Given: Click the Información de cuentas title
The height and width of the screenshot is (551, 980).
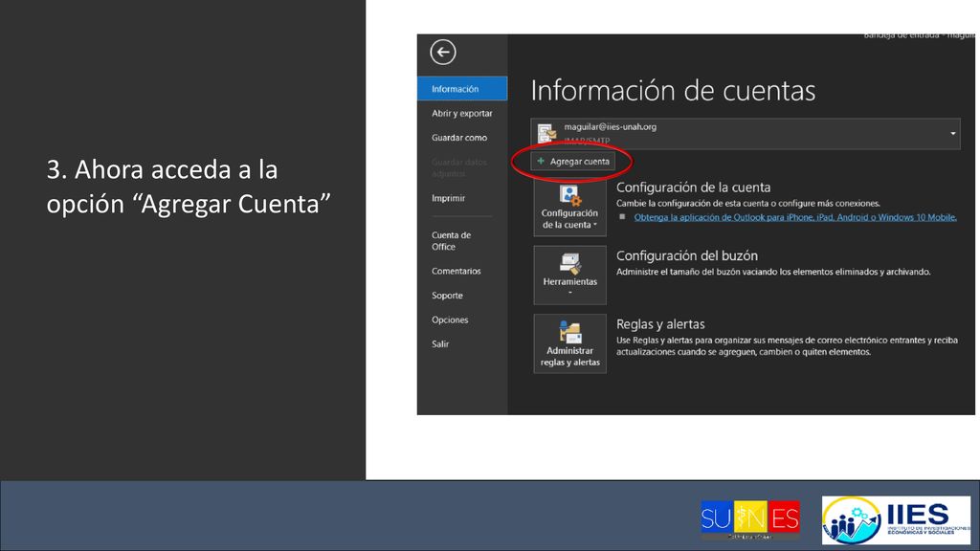Looking at the screenshot, I should coord(673,91).
